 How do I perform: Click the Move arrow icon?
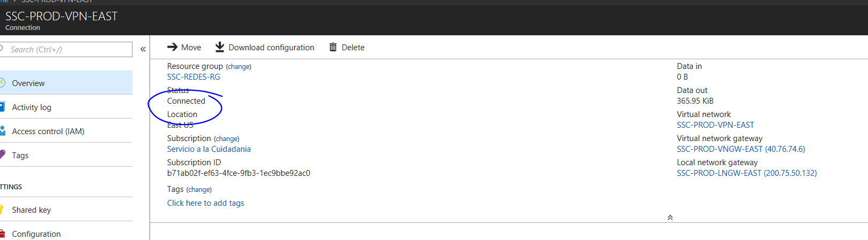point(172,47)
